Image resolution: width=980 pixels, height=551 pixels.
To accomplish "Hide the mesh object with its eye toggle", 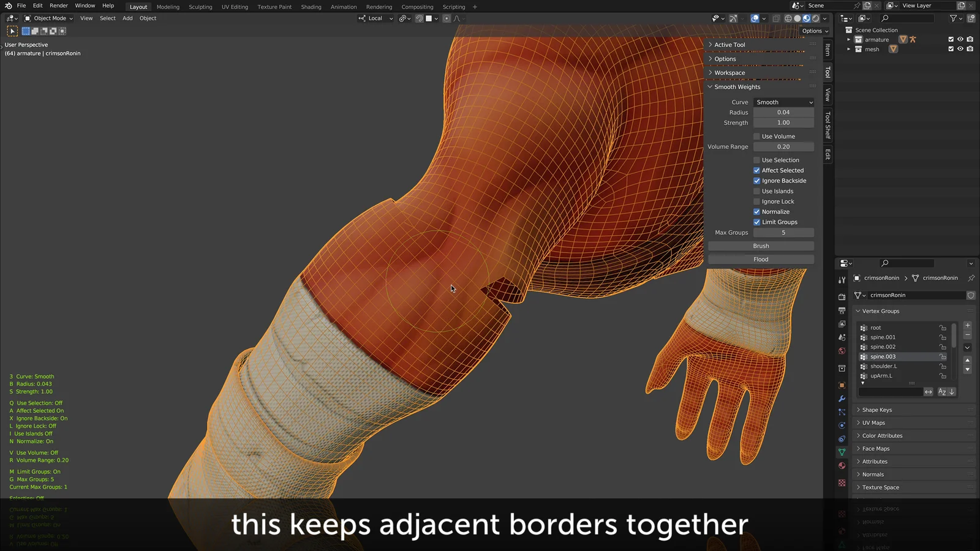I will [960, 49].
